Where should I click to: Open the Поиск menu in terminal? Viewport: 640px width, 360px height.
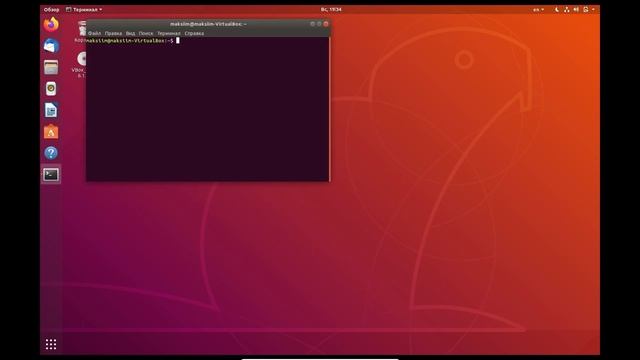(x=146, y=33)
